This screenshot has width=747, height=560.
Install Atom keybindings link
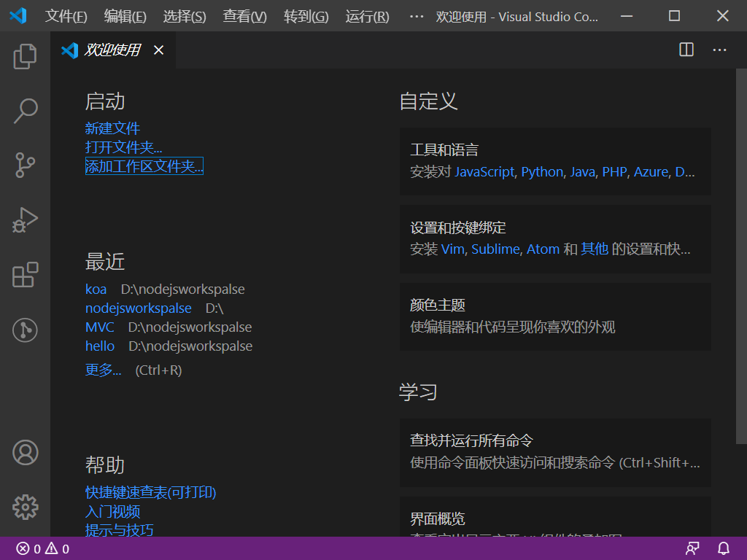(x=543, y=249)
